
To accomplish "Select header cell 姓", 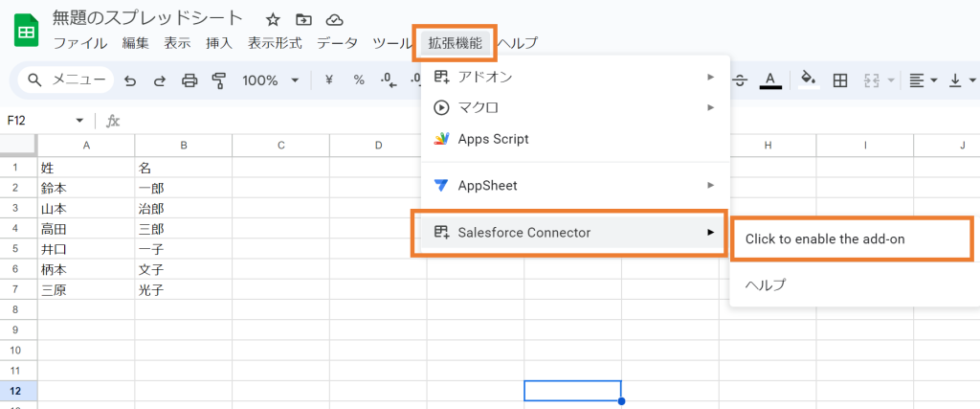I will [86, 167].
